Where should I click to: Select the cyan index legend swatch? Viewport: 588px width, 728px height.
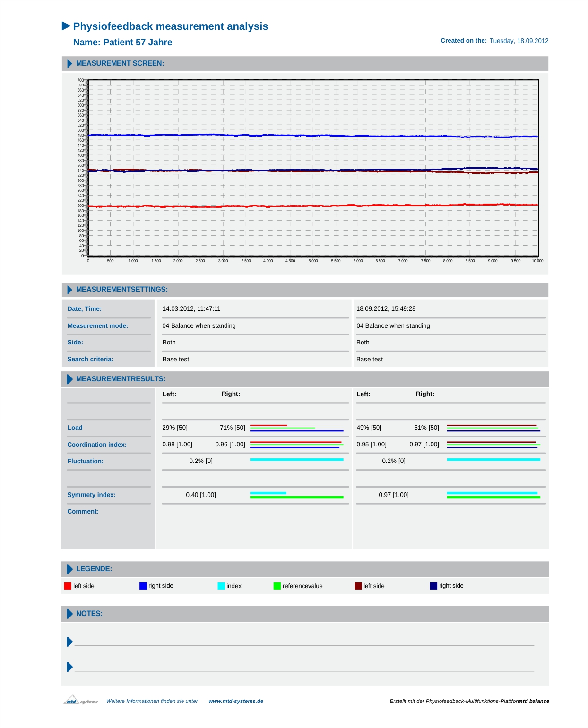pyautogui.click(x=221, y=586)
